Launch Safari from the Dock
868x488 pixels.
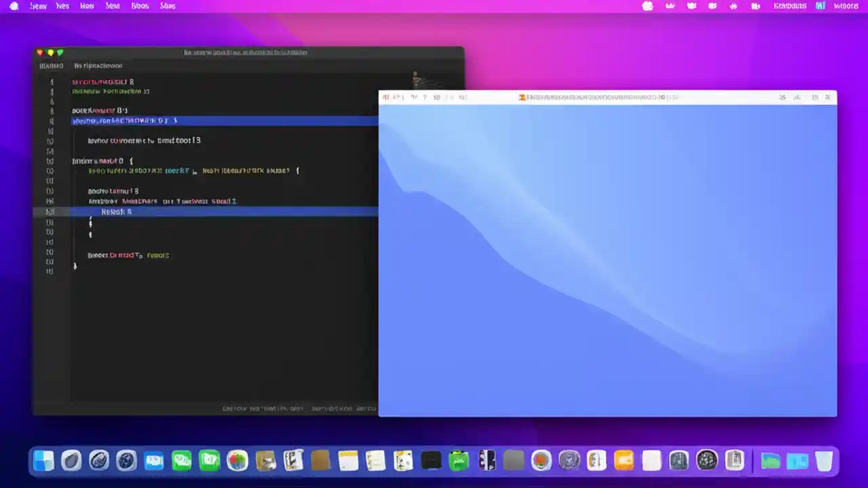pos(99,461)
